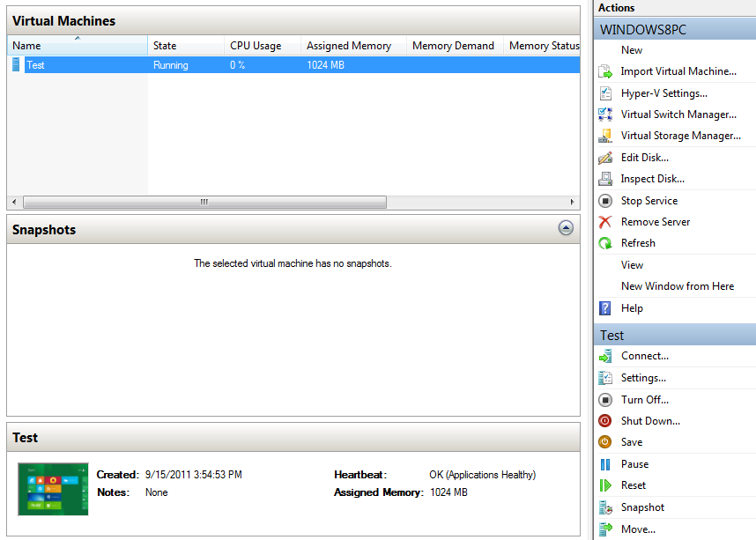Click the Connect... label
The width and height of the screenshot is (756, 540).
[x=645, y=356]
